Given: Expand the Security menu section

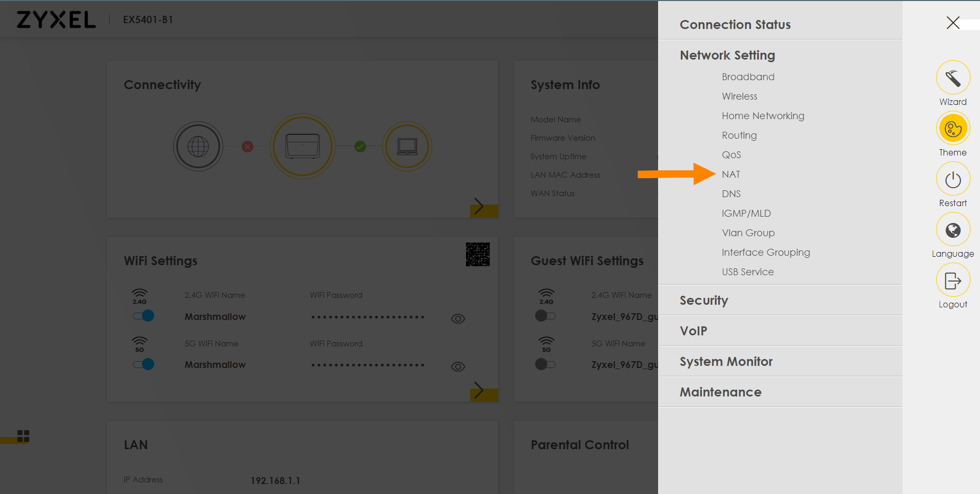Looking at the screenshot, I should point(703,301).
